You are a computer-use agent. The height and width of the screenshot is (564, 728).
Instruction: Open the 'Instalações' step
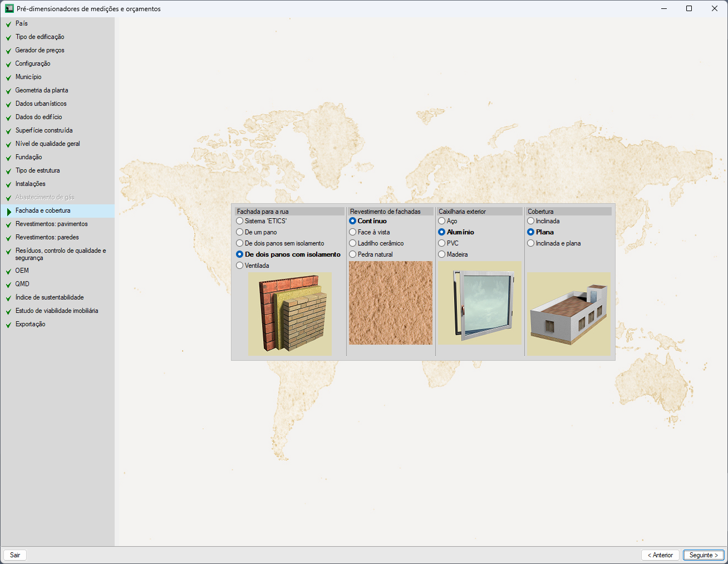coord(31,184)
